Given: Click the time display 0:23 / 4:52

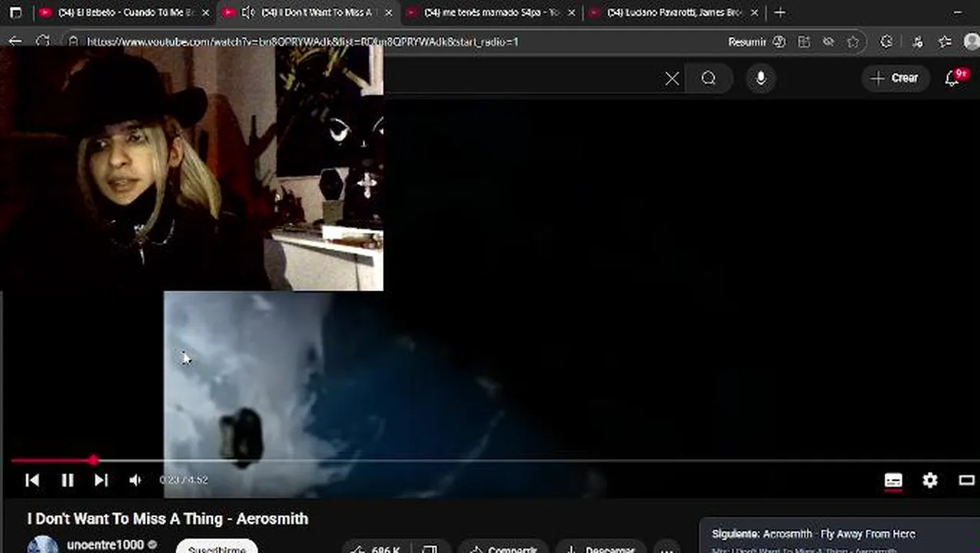Looking at the screenshot, I should [x=184, y=480].
